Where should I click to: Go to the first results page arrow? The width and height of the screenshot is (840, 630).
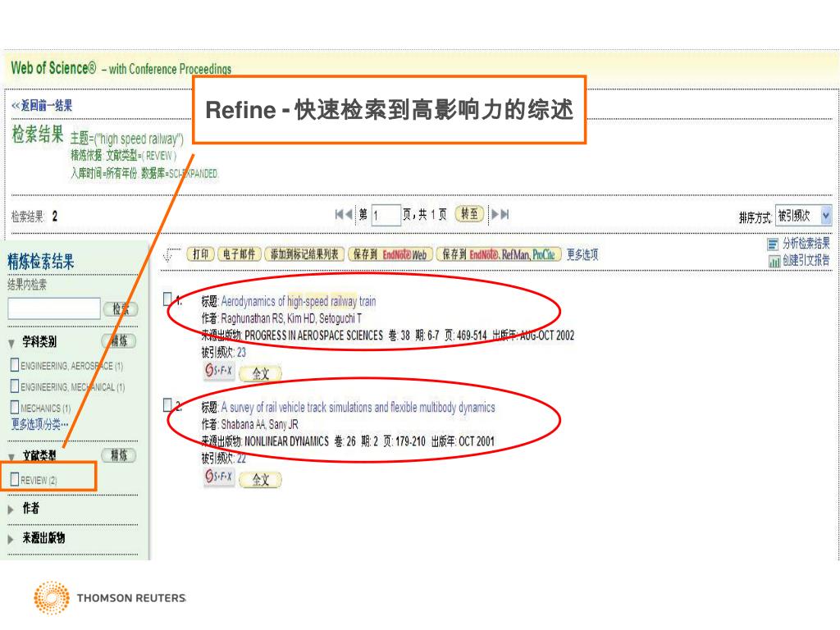tap(339, 215)
